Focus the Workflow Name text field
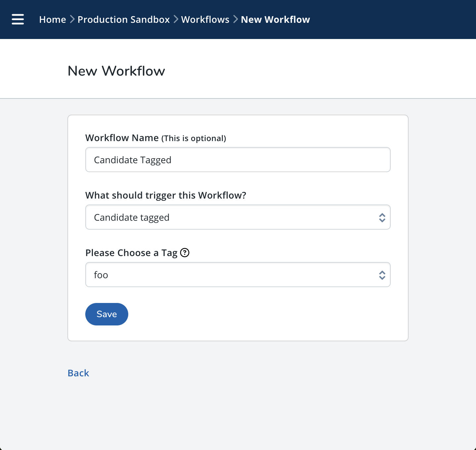 click(x=238, y=160)
